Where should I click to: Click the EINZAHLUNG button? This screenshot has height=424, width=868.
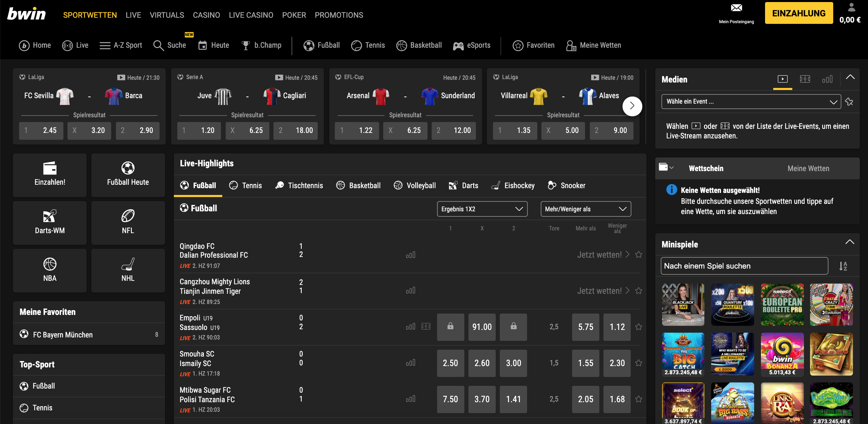coord(799,13)
